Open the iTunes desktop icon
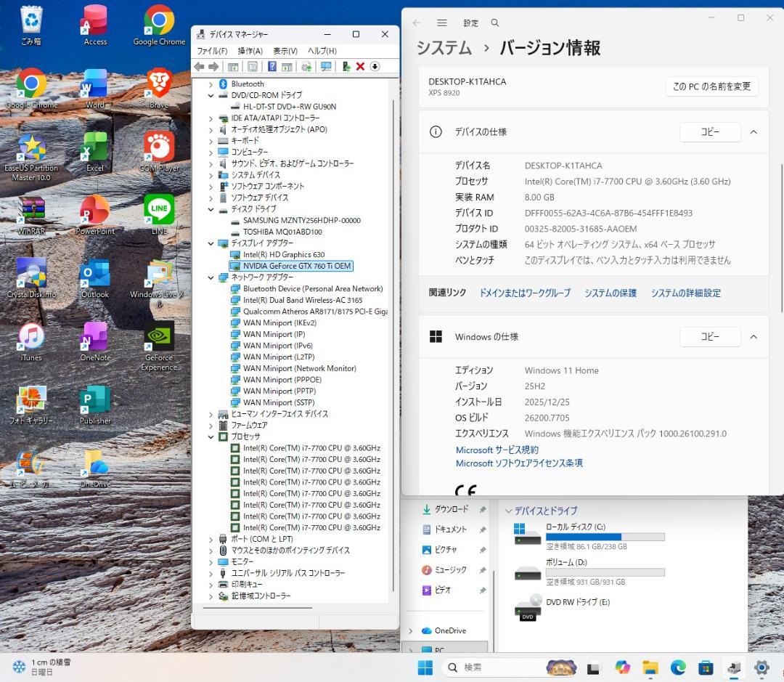This screenshot has width=784, height=682. click(31, 341)
